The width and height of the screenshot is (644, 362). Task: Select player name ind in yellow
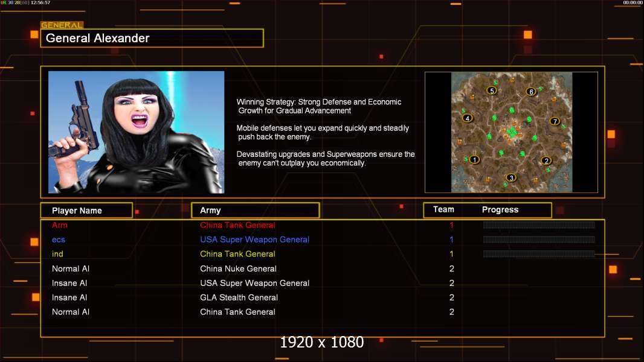(57, 254)
